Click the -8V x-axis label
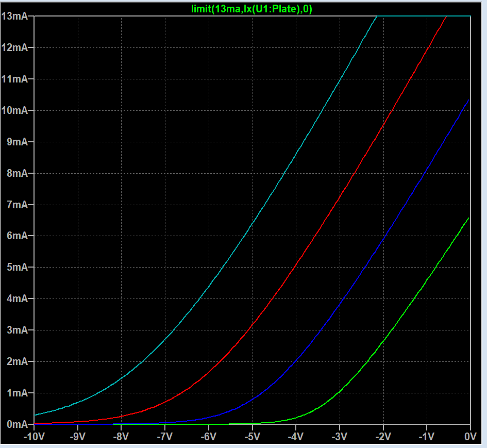The width and height of the screenshot is (487, 448). click(x=121, y=437)
